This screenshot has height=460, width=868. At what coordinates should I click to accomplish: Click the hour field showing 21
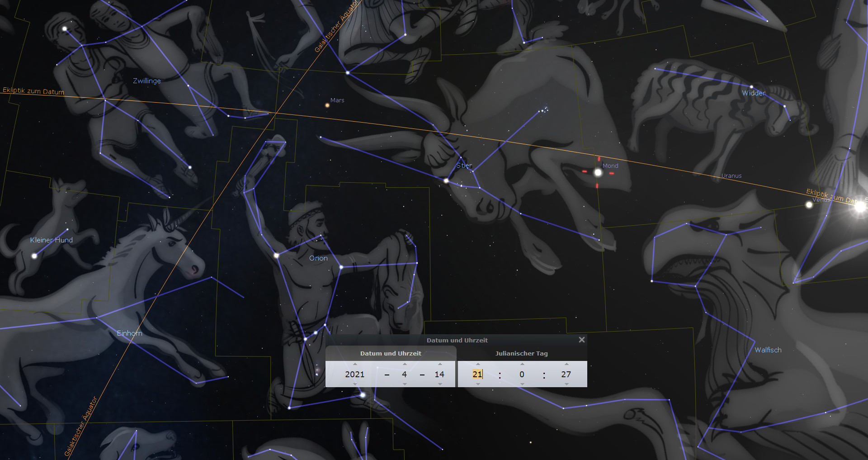(x=477, y=374)
